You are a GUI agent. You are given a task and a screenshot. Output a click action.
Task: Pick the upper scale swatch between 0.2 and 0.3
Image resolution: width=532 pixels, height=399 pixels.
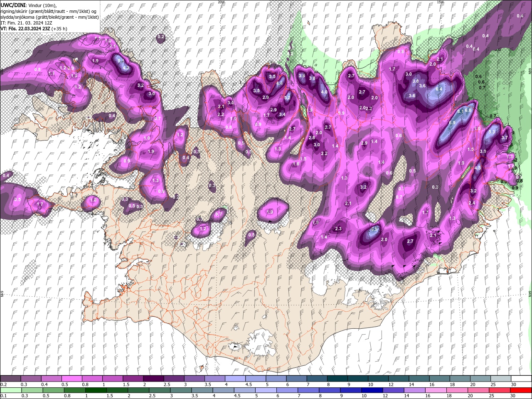point(10,379)
